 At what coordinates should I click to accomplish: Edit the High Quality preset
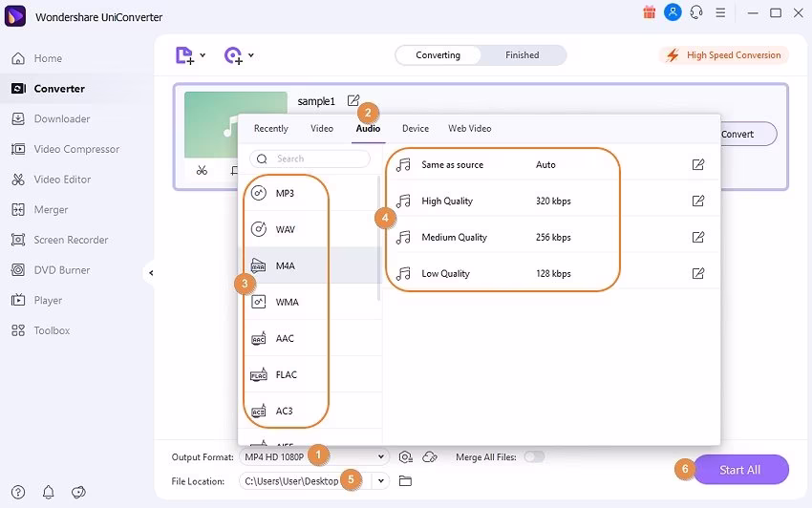tap(698, 201)
